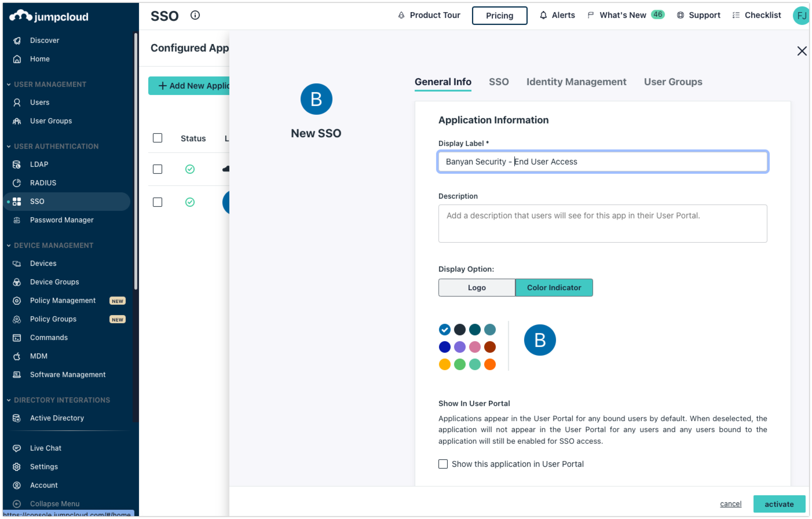Click into the Description text area

602,223
